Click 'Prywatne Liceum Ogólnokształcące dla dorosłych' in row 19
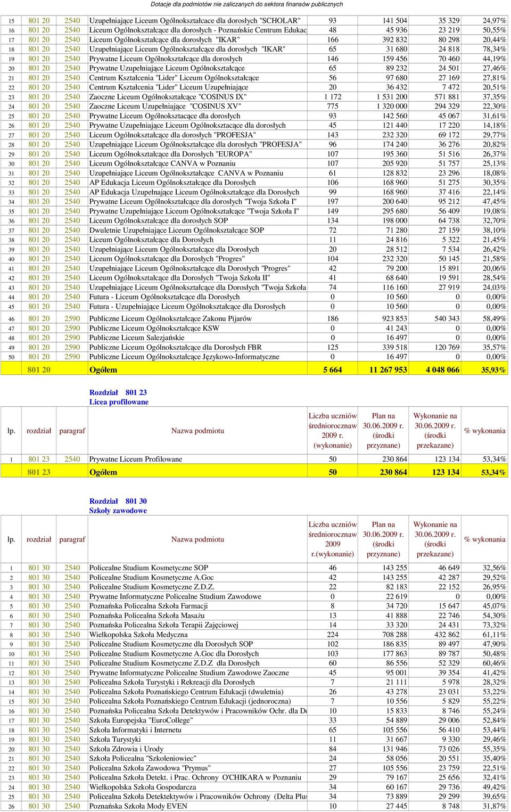Image resolution: width=511 pixels, height=812 pixels. pos(166,59)
